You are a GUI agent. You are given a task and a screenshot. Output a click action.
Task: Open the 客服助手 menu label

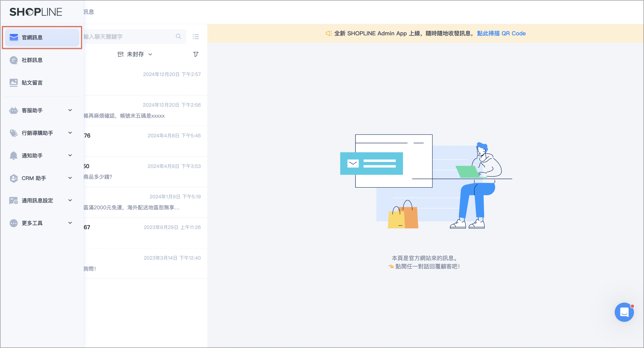[32, 110]
